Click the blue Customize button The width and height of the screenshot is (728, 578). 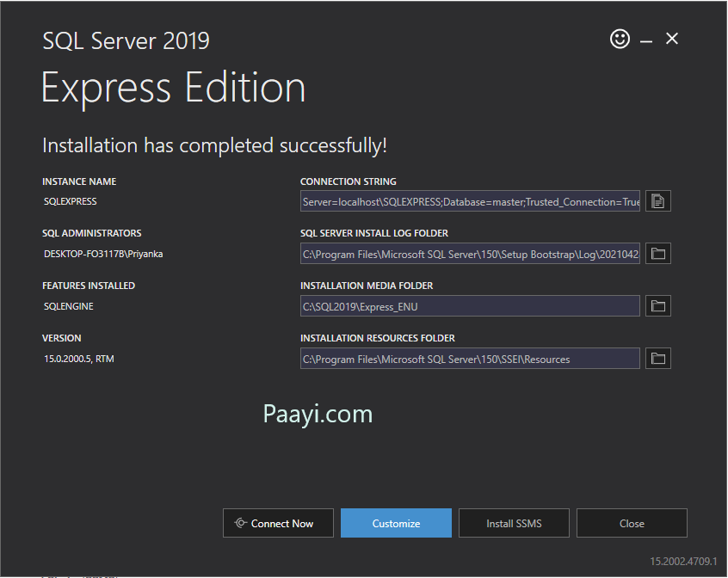tap(396, 523)
